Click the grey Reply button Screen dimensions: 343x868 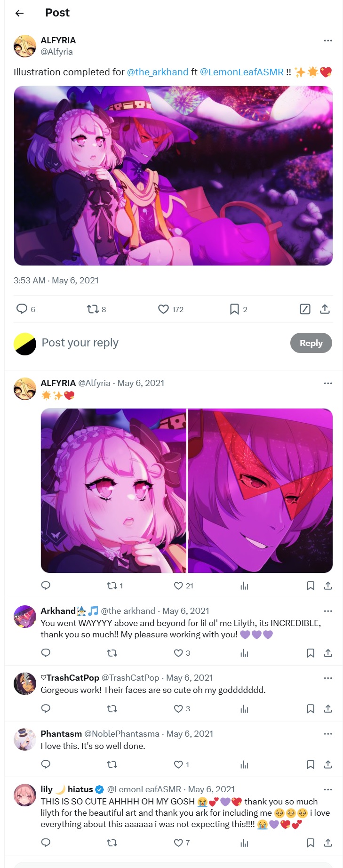coord(311,343)
